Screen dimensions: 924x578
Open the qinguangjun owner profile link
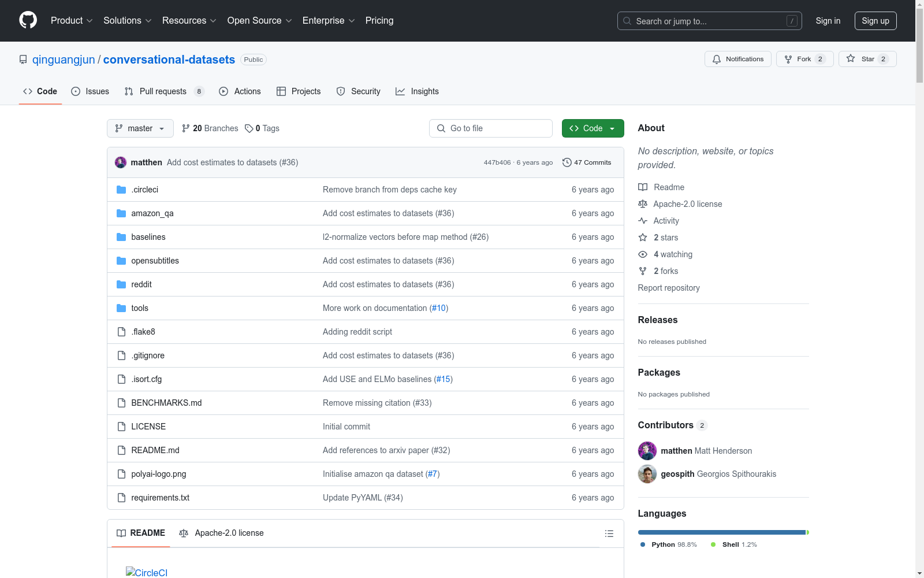64,60
